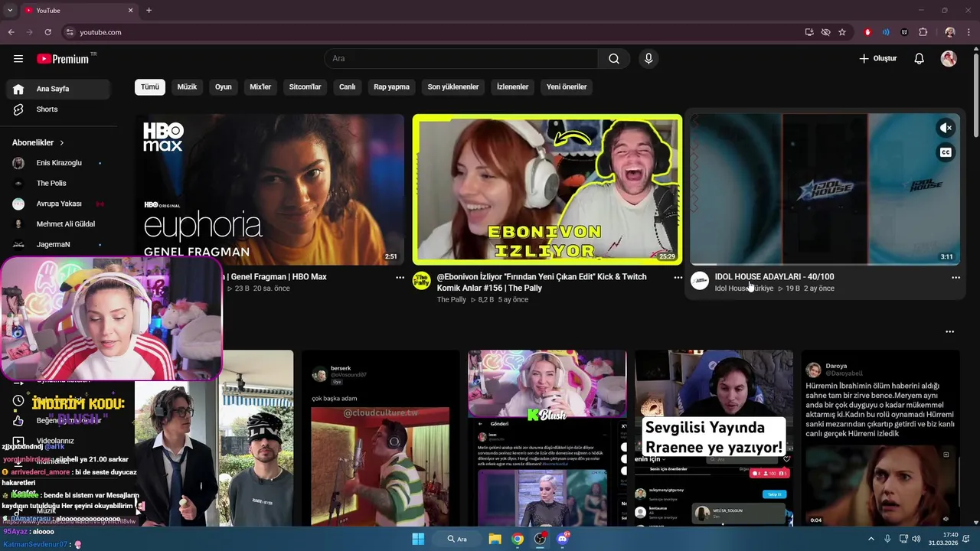Click Idol House Türkiye channel avatar
Viewport: 980px width, 551px height.
tap(700, 281)
